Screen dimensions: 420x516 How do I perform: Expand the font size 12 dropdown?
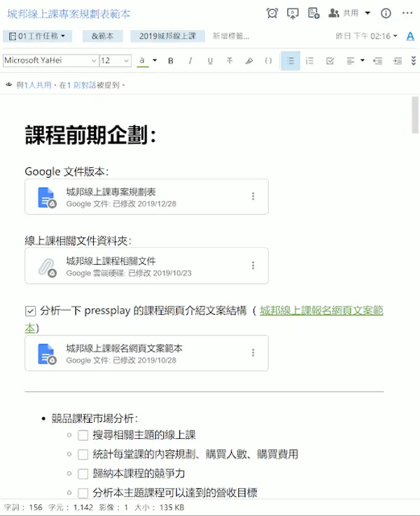point(115,61)
